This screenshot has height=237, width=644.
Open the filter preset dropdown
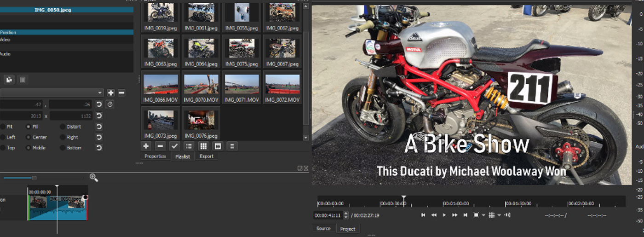(100, 93)
